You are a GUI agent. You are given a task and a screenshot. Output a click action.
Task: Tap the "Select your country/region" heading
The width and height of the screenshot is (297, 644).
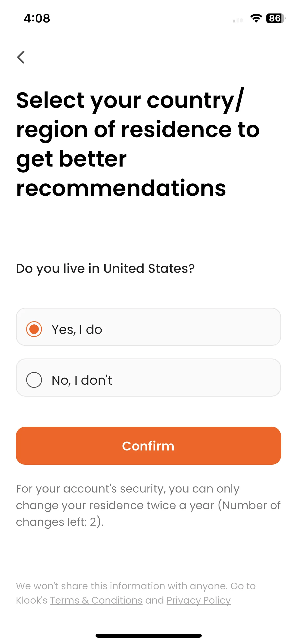point(138,144)
